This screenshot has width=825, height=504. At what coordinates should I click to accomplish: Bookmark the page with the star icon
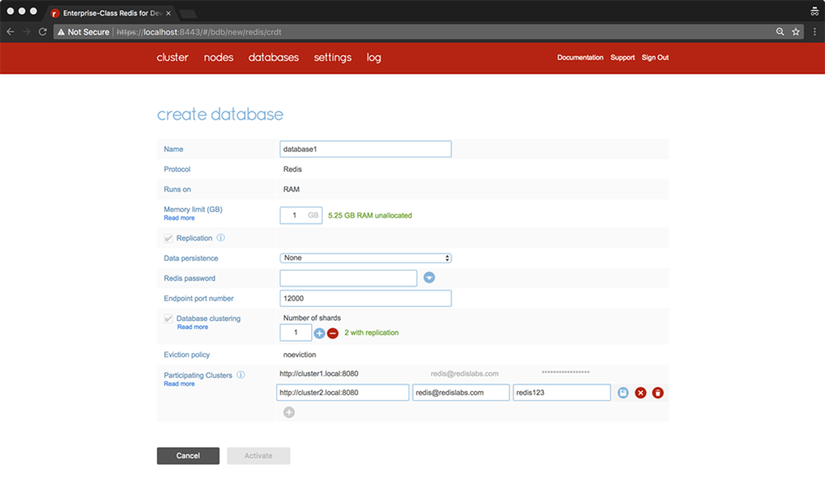pos(796,32)
